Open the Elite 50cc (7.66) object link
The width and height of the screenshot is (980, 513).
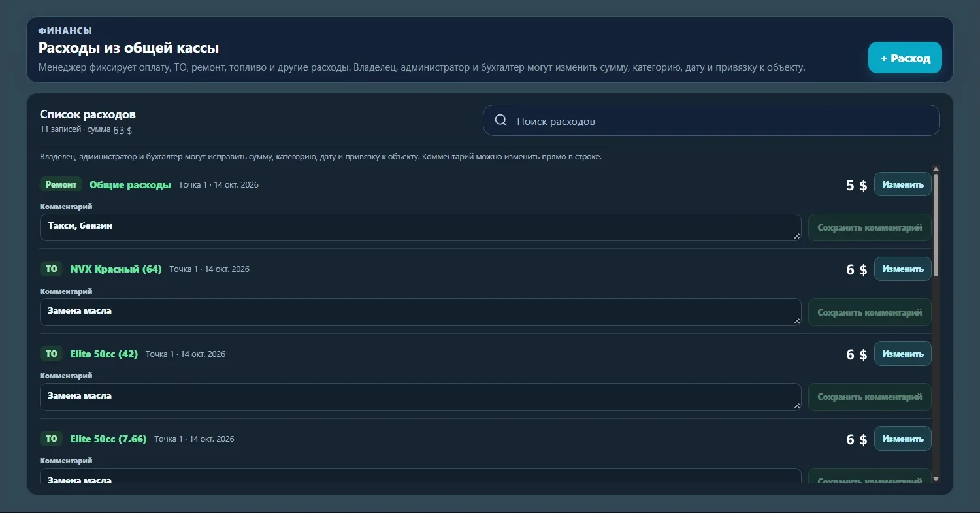[x=108, y=439]
